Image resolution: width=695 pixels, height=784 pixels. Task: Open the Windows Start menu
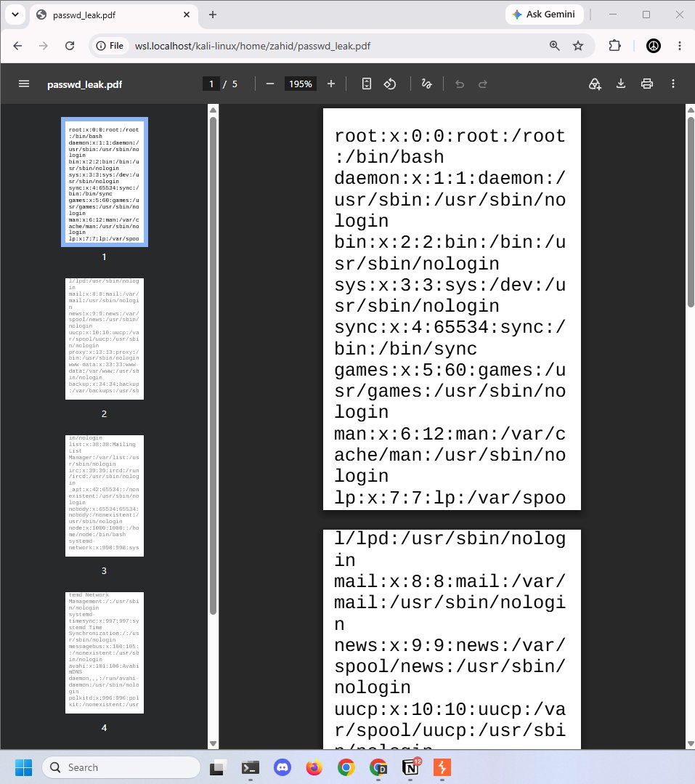(23, 767)
